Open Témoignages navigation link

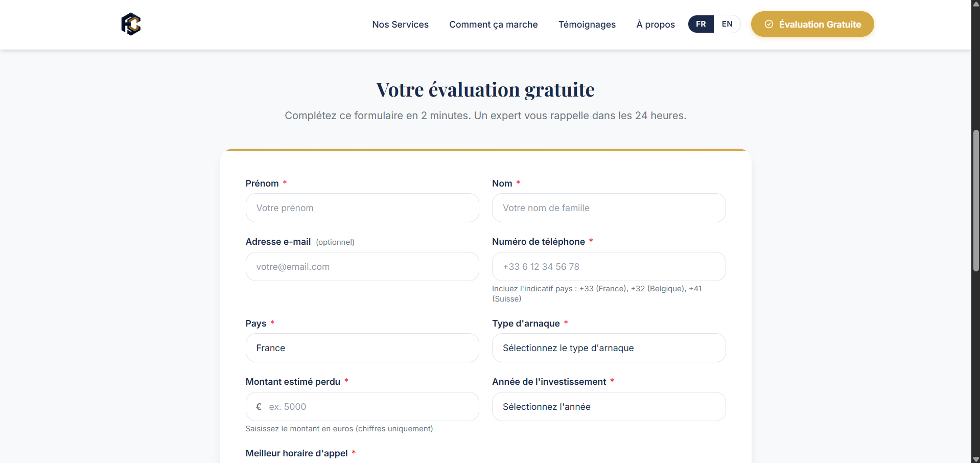click(x=587, y=25)
